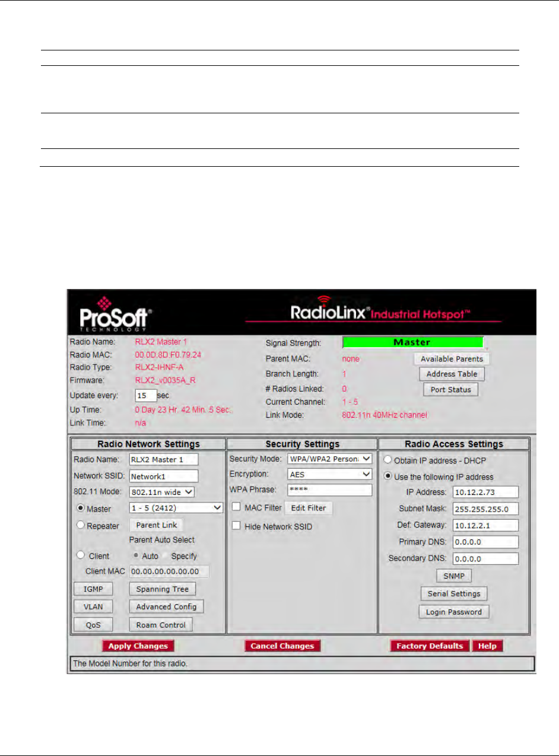Click the Client MAC field
Image resolution: width=559 pixels, height=756 pixels.
tap(169, 572)
